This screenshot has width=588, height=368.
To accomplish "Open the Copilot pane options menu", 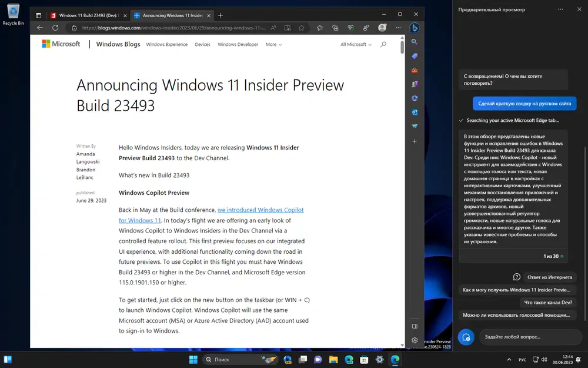I will [x=560, y=9].
